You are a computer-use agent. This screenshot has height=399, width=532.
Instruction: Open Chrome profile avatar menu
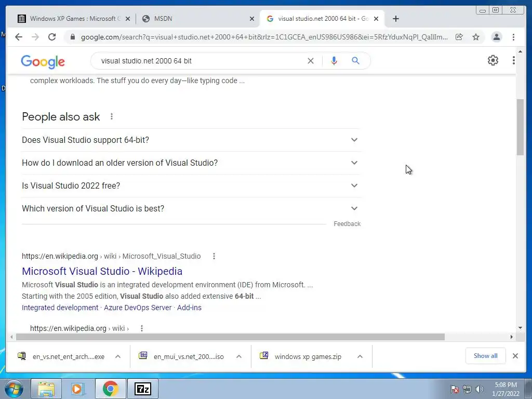click(496, 37)
